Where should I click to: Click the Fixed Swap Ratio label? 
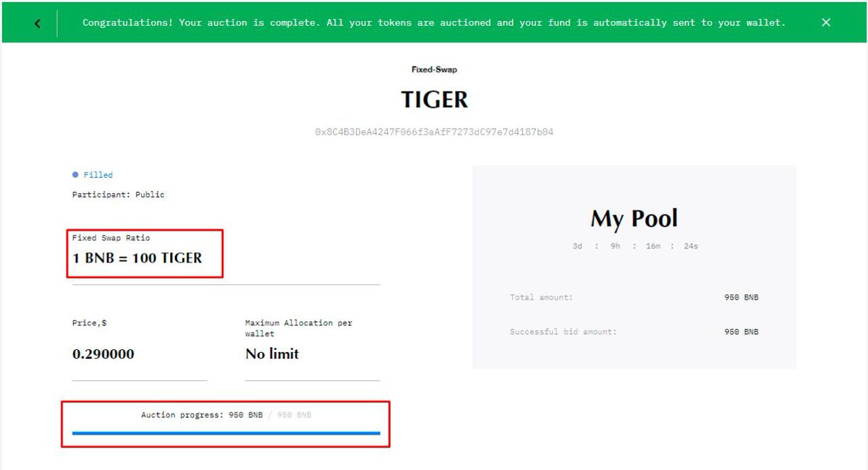click(111, 238)
